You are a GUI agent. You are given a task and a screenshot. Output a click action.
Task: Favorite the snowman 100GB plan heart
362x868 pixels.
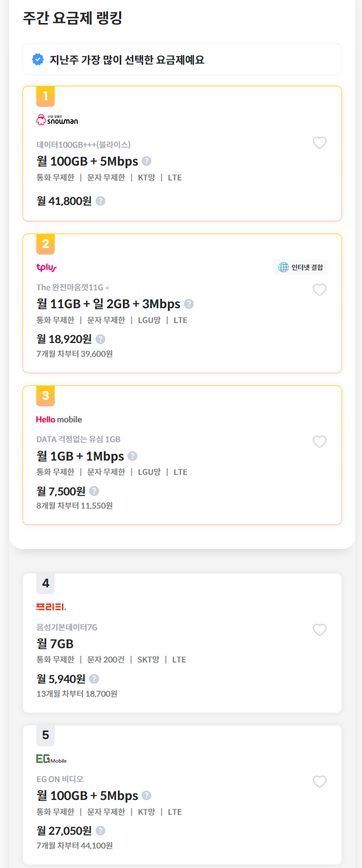(320, 143)
